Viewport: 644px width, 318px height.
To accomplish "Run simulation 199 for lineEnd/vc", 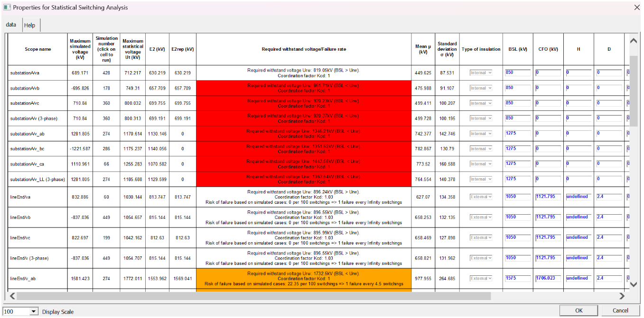I will [106, 238].
